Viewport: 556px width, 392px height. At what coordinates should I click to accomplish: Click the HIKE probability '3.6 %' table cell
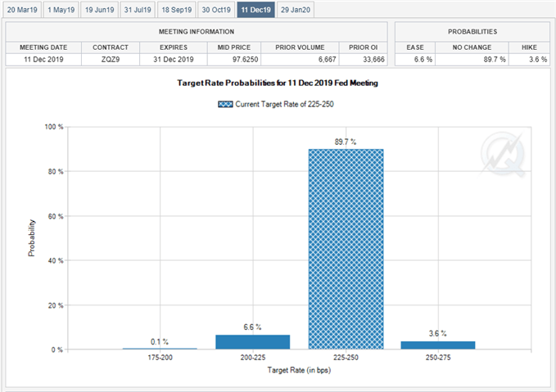pos(530,60)
